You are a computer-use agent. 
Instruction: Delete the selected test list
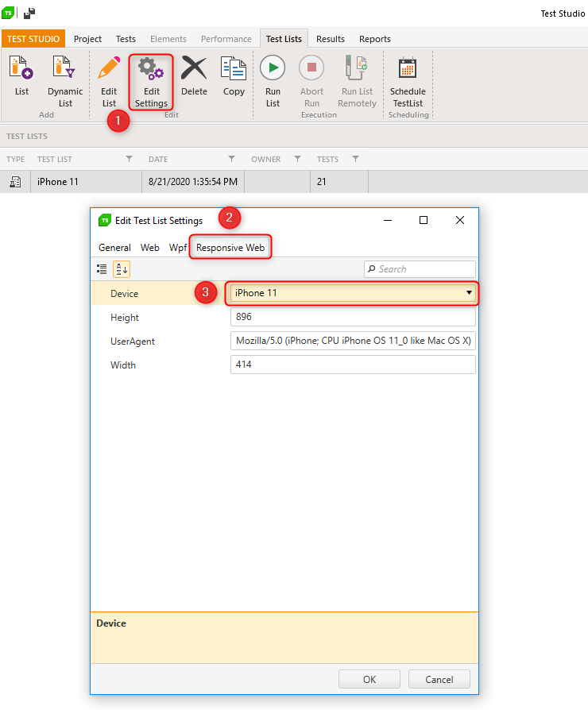tap(194, 76)
